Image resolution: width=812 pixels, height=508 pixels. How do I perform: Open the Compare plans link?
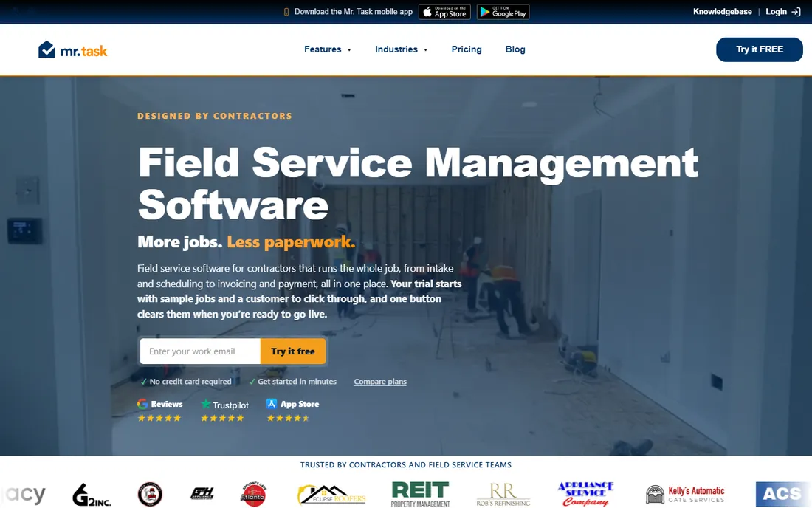(x=380, y=382)
